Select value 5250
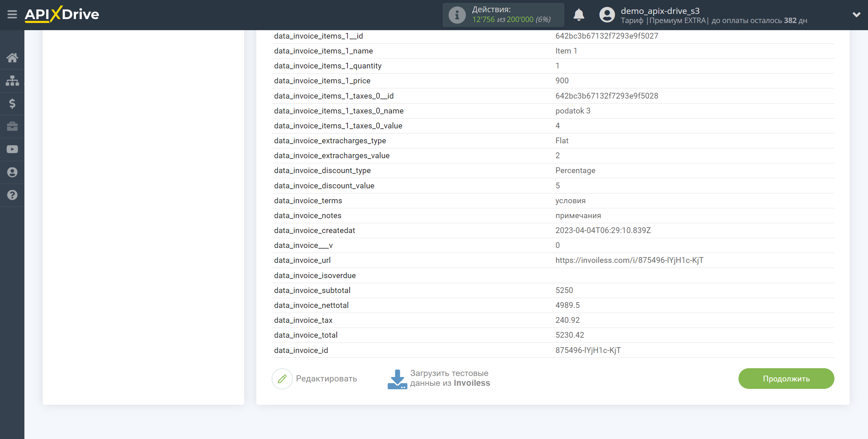The height and width of the screenshot is (439, 868). click(x=564, y=290)
